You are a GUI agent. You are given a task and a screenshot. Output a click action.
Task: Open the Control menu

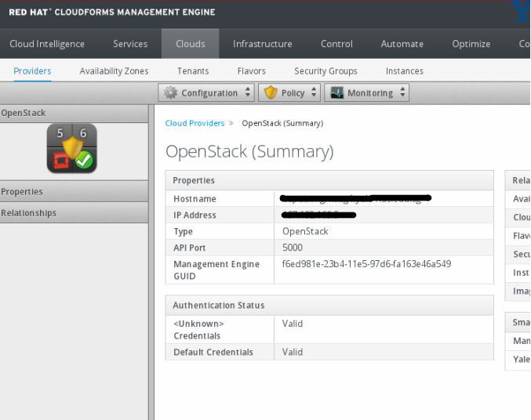click(336, 44)
